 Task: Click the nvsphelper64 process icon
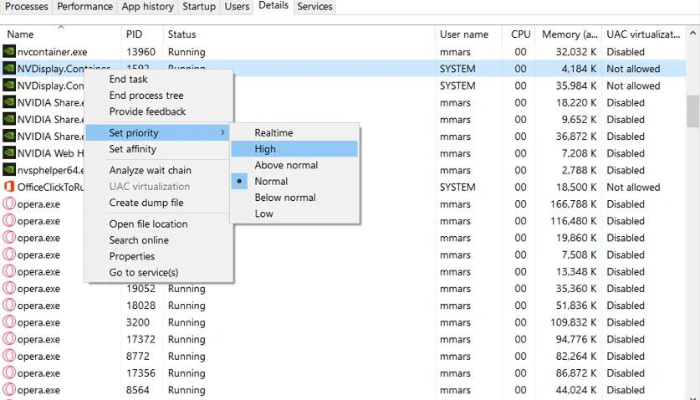click(x=9, y=170)
